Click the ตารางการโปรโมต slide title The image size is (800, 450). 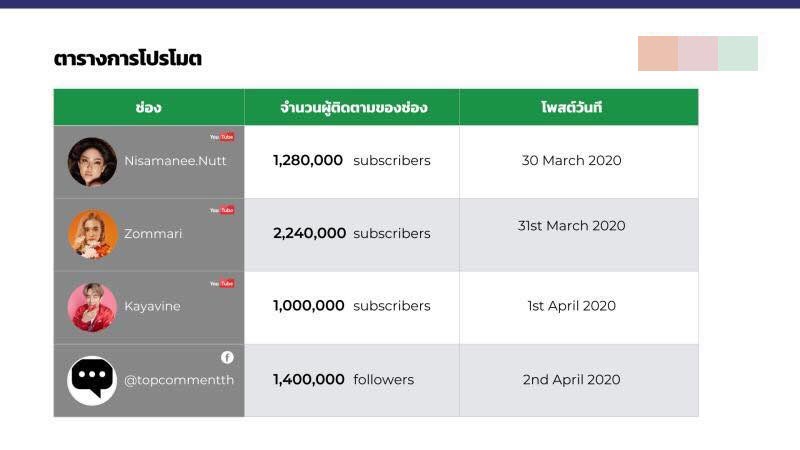(x=128, y=58)
